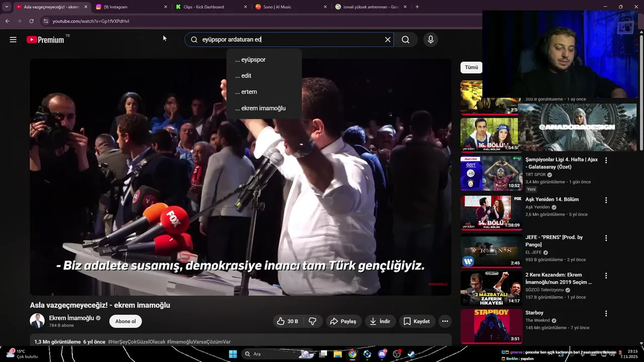Click the İndir download button
The image size is (644, 362).
coord(380,321)
